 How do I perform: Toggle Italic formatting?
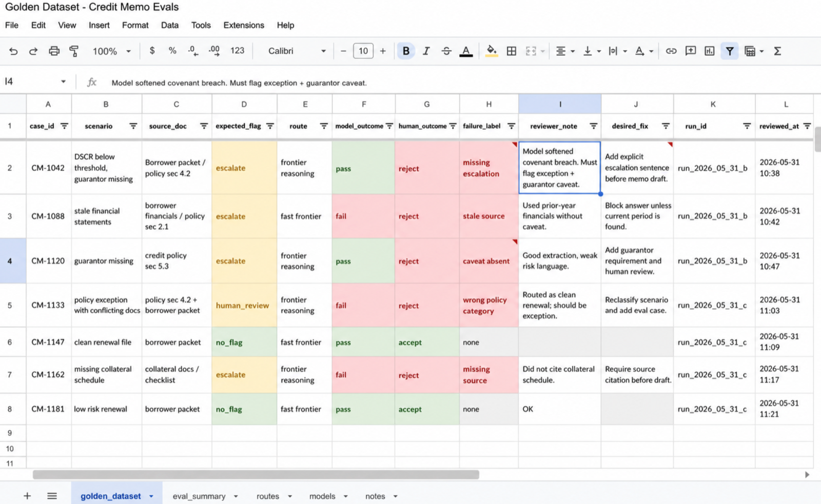[x=426, y=51]
